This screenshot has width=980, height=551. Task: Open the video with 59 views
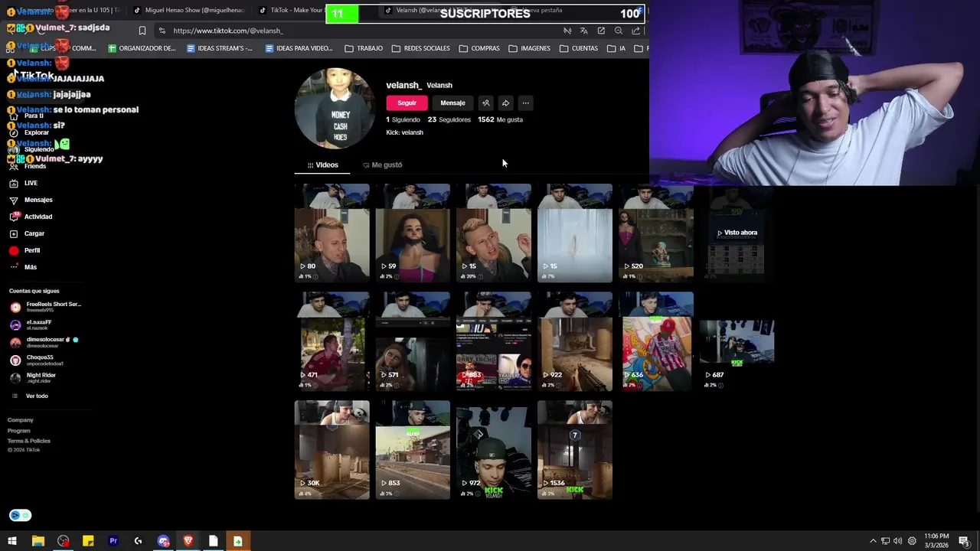(413, 233)
